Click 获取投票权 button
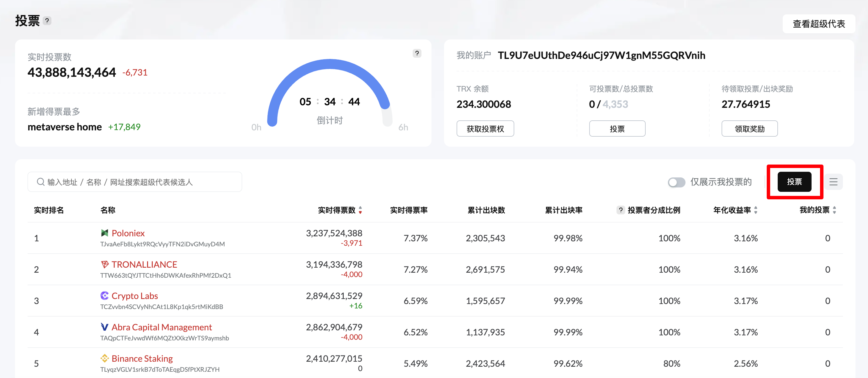 [485, 129]
